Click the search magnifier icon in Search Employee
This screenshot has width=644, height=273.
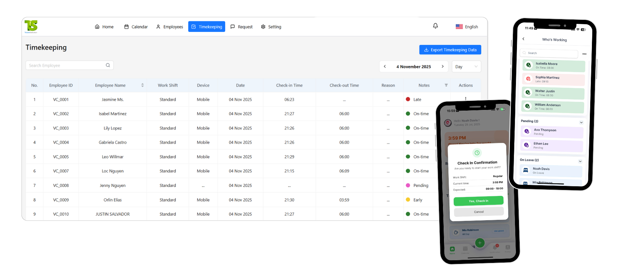click(108, 65)
